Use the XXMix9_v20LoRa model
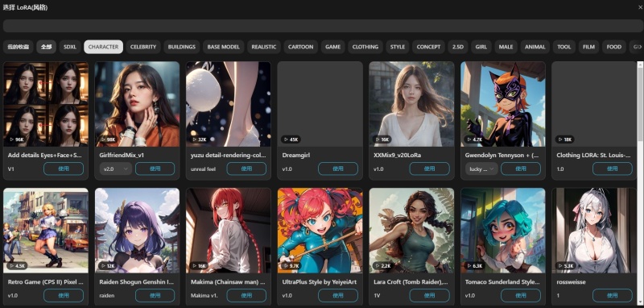The height and width of the screenshot is (308, 644). tap(429, 169)
